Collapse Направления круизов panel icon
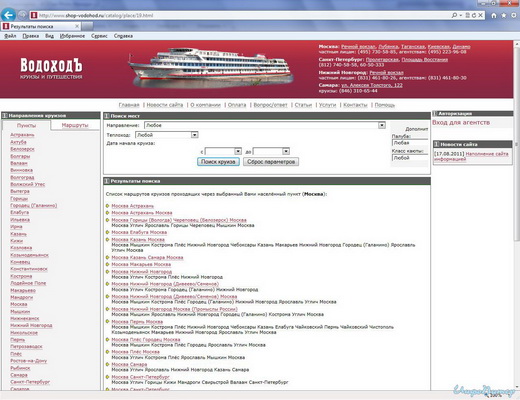 point(5,116)
